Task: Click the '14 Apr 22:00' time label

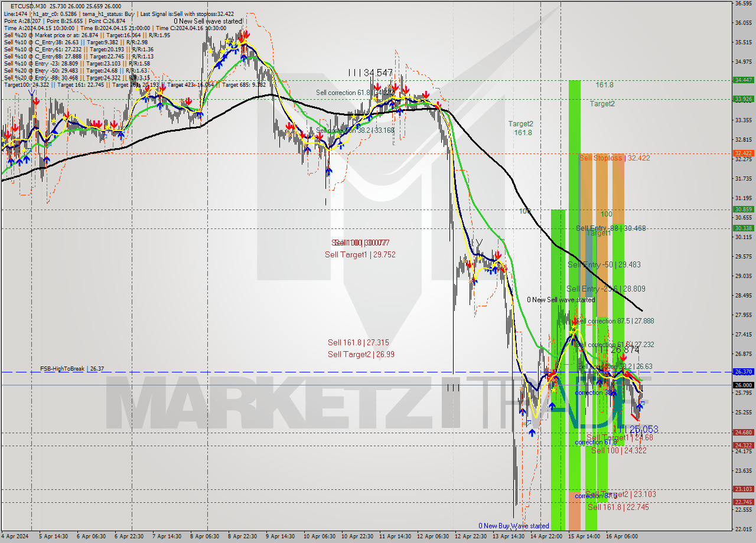Action: tap(546, 537)
